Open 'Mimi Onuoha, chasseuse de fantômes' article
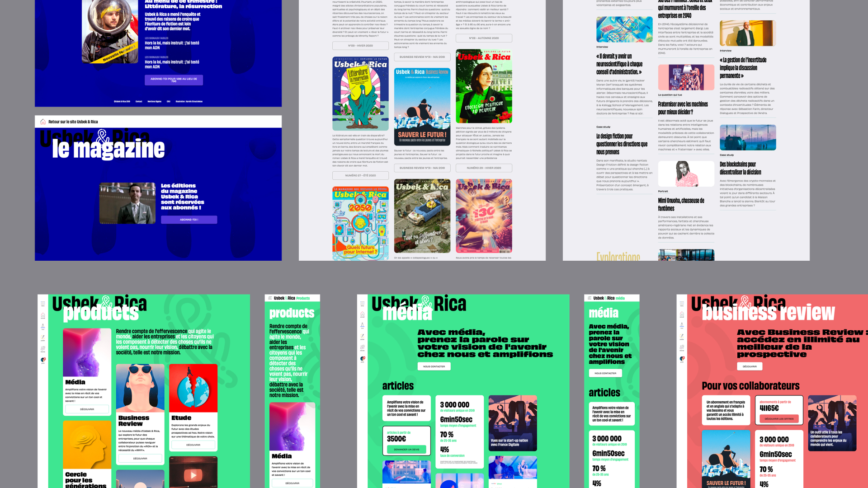Viewport: 868px width, 488px height. pos(681,204)
